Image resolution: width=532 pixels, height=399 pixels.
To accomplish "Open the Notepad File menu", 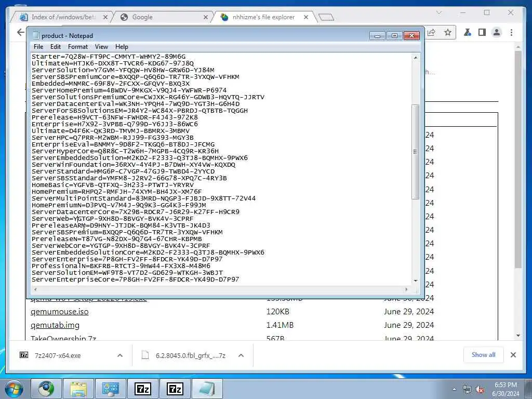I will tap(38, 47).
